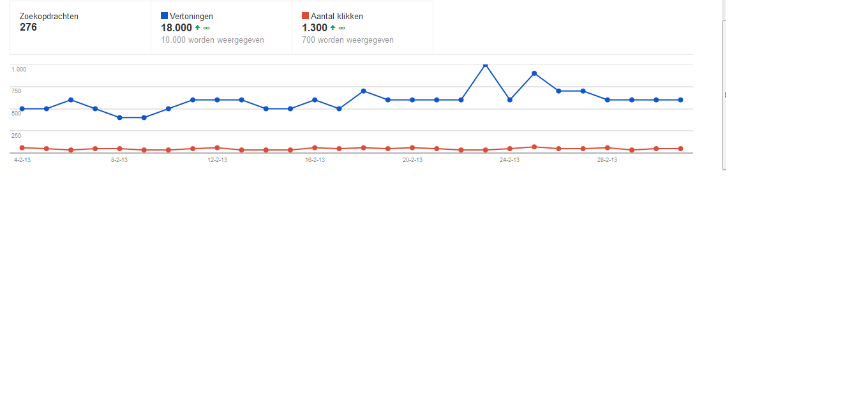Click the vertical scrollbar beside the chart
This screenshot has width=868, height=398.
(x=724, y=94)
